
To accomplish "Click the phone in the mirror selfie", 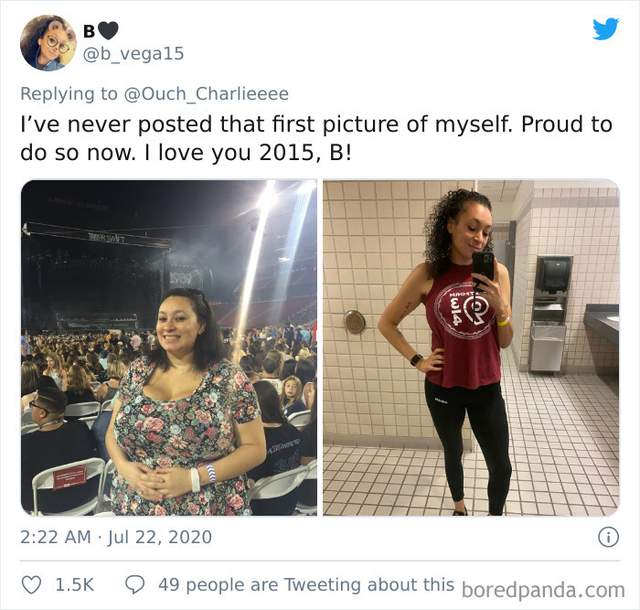I will point(483,265).
